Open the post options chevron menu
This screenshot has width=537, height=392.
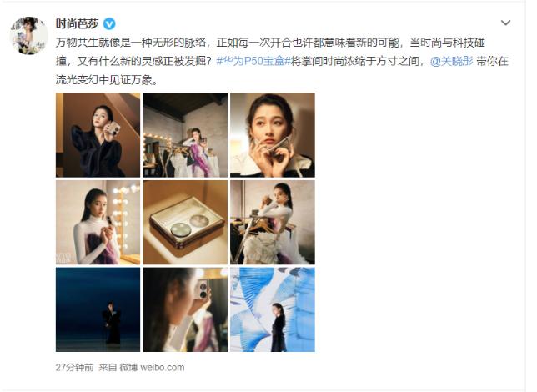point(505,23)
